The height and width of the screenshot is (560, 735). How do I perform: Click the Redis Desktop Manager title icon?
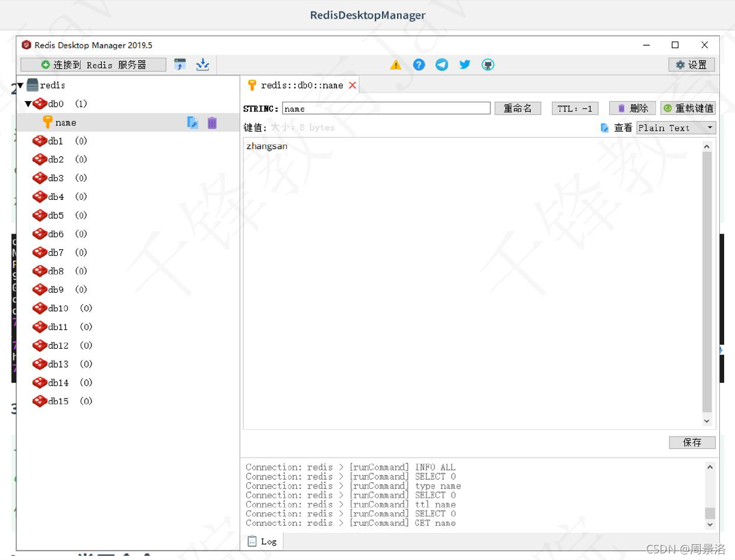[27, 45]
